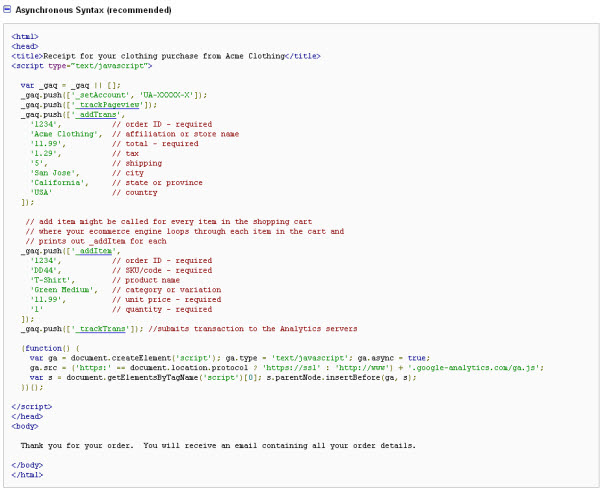Click the closing </script> tag

pos(32,406)
